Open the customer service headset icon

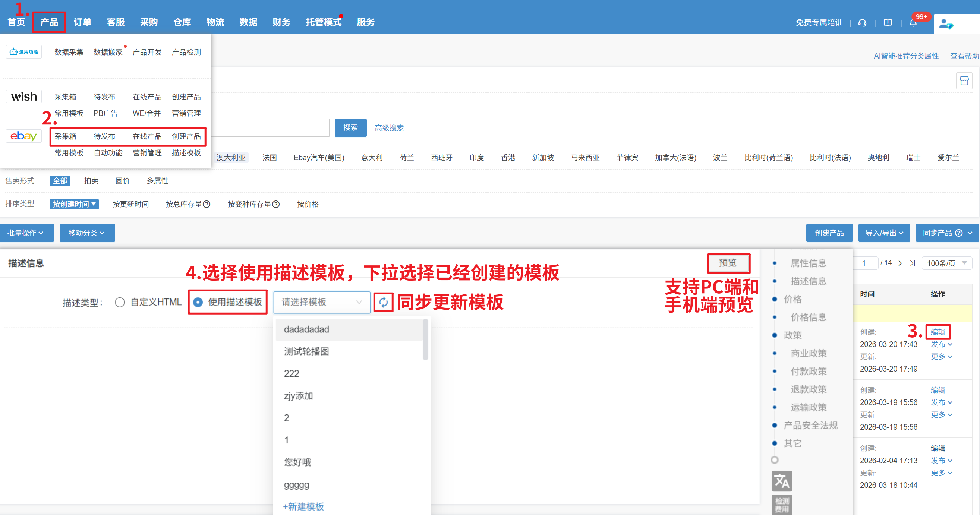click(863, 23)
